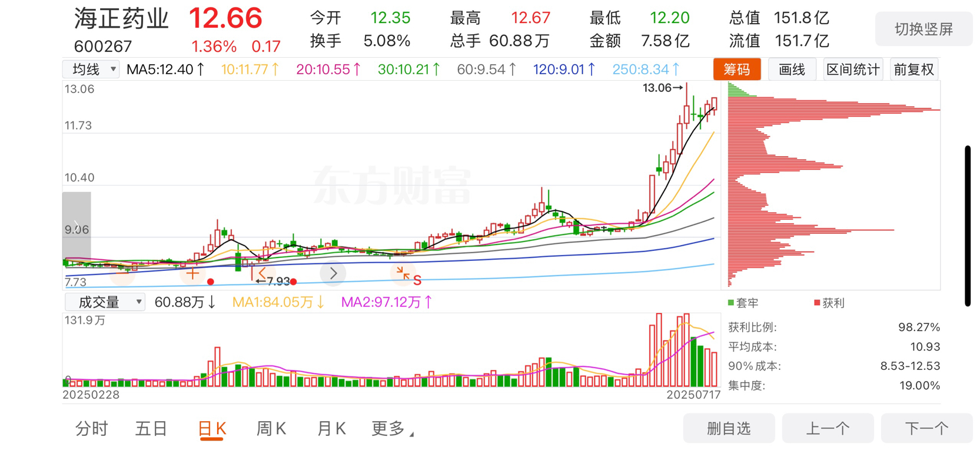
Task: Click 总值 value 151.8亿
Action: [801, 18]
